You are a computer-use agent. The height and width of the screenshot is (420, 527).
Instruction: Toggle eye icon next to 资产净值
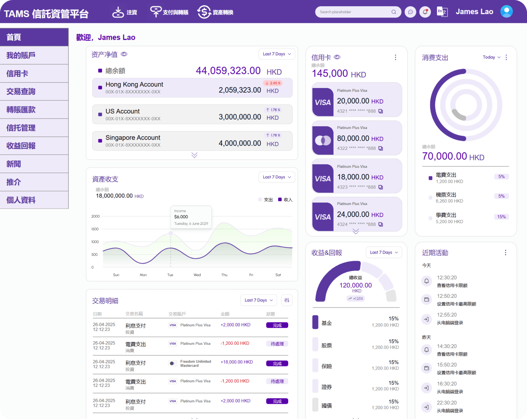click(x=124, y=54)
